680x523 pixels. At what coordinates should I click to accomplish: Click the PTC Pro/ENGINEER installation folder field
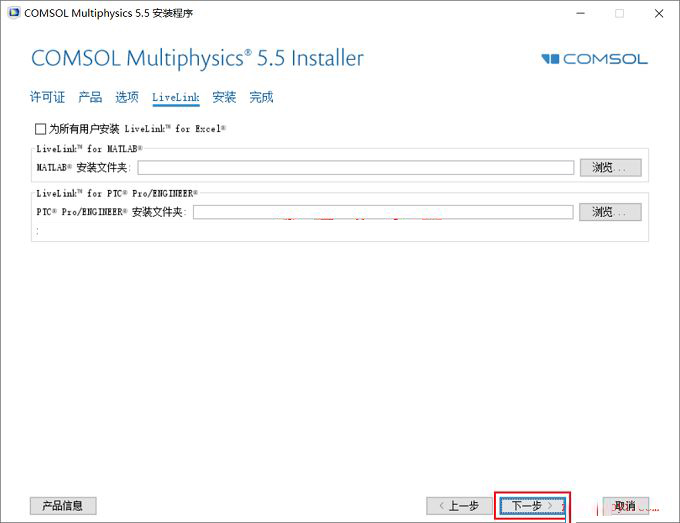click(x=383, y=212)
